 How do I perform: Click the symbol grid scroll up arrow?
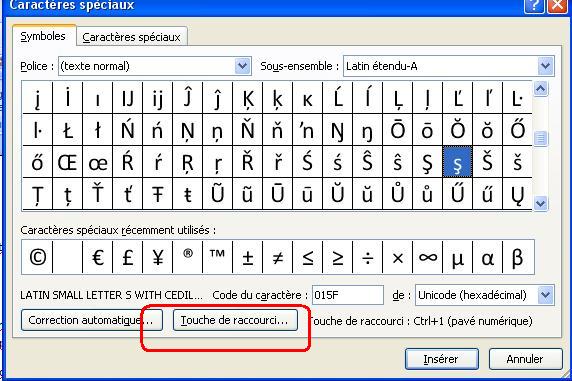(541, 89)
